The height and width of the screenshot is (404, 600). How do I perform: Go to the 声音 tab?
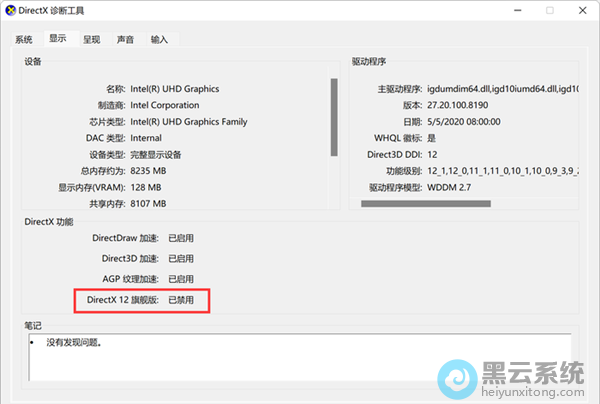(125, 40)
